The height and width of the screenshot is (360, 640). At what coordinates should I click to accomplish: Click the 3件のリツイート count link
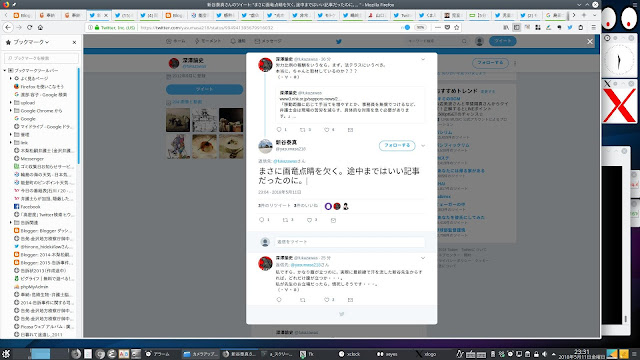click(x=274, y=206)
